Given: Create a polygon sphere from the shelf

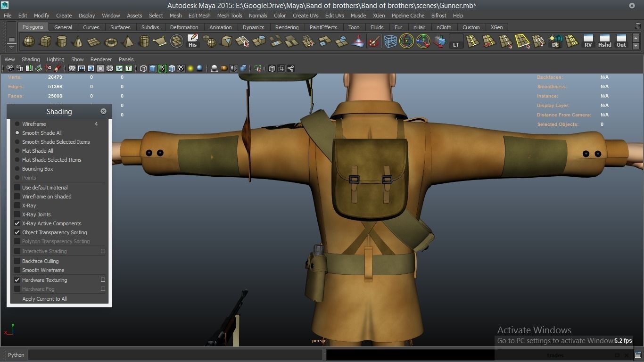Looking at the screenshot, I should (29, 41).
